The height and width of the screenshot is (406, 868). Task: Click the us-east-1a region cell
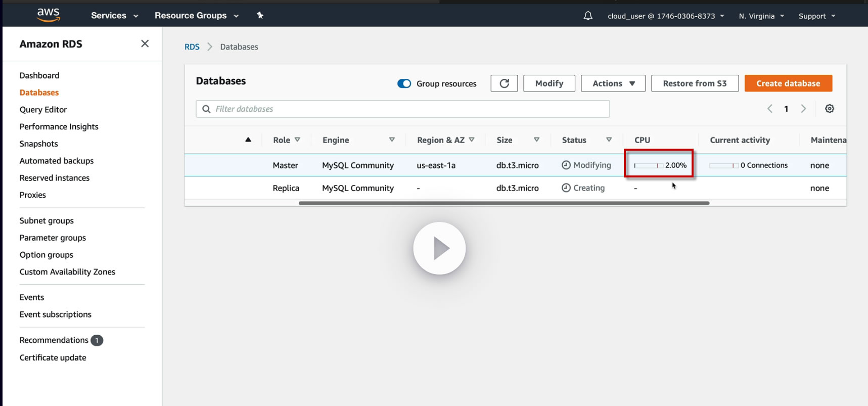click(436, 165)
